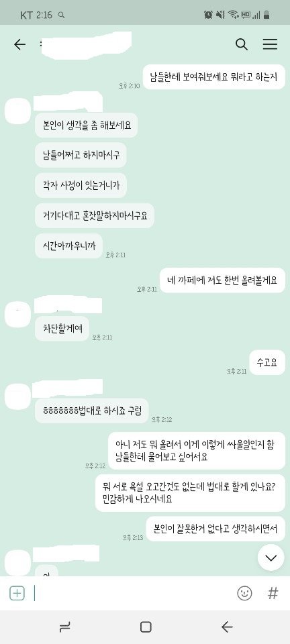Tap message '본인이 생각을 좀 해보세요'
The width and height of the screenshot is (290, 644).
[x=86, y=125]
